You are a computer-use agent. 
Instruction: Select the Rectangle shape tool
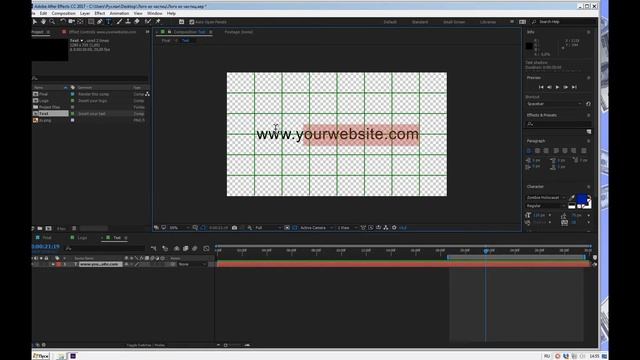pos(91,22)
